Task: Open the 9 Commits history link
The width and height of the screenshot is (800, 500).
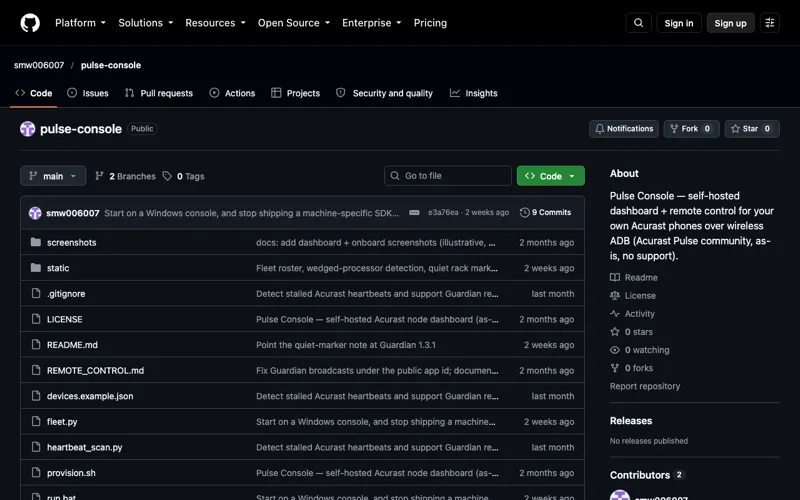Action: tap(545, 213)
